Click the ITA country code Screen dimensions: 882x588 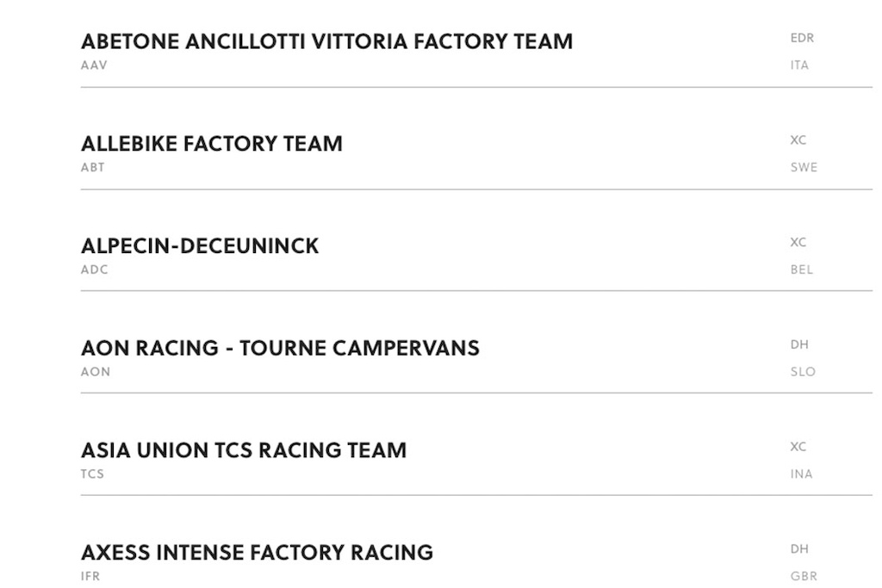(799, 65)
